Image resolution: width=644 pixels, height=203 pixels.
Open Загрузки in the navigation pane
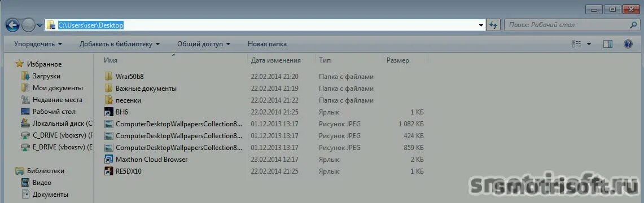point(46,76)
